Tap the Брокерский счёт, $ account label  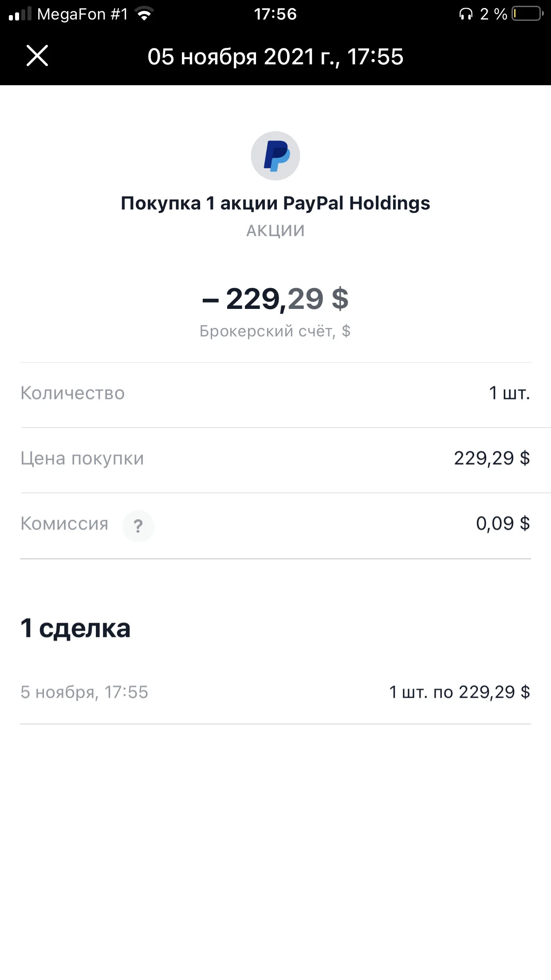click(x=275, y=331)
